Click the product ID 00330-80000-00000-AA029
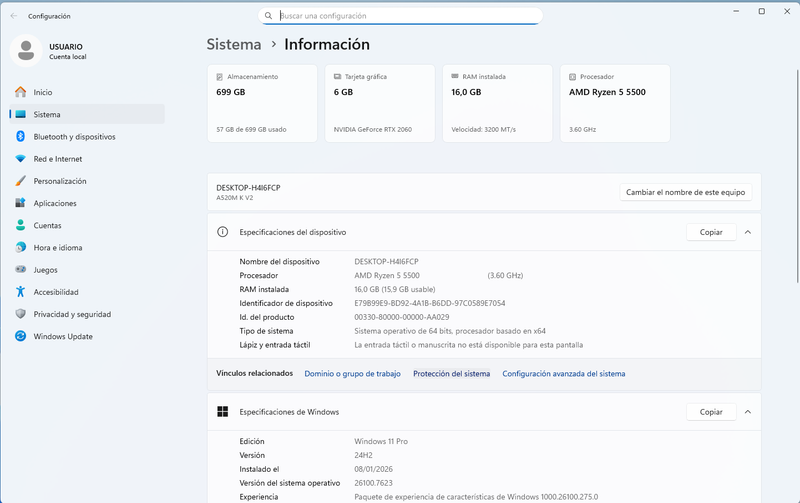 pos(402,317)
